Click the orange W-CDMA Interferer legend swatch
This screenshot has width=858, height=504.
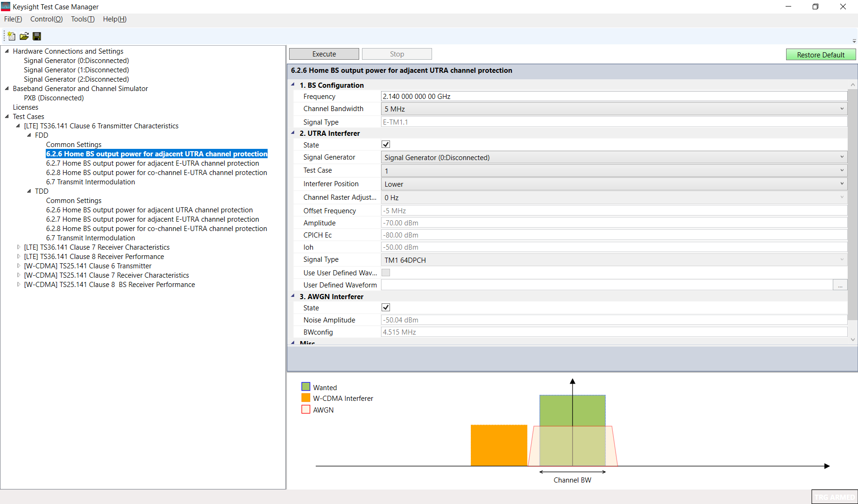[306, 398]
